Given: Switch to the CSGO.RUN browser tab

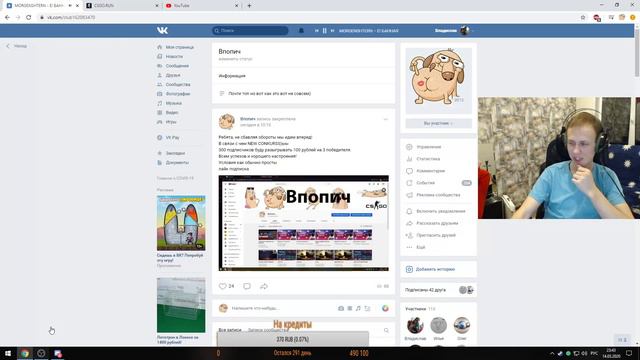Looking at the screenshot, I should tap(122, 6).
